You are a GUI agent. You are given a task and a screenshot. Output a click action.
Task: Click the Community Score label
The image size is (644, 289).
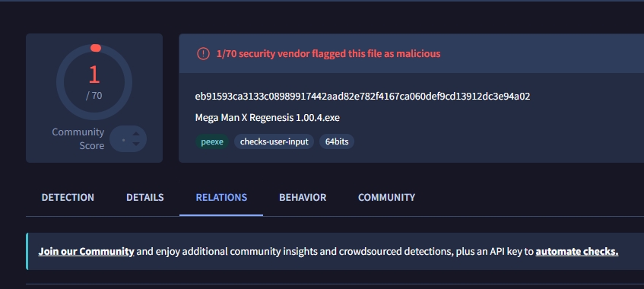78,139
